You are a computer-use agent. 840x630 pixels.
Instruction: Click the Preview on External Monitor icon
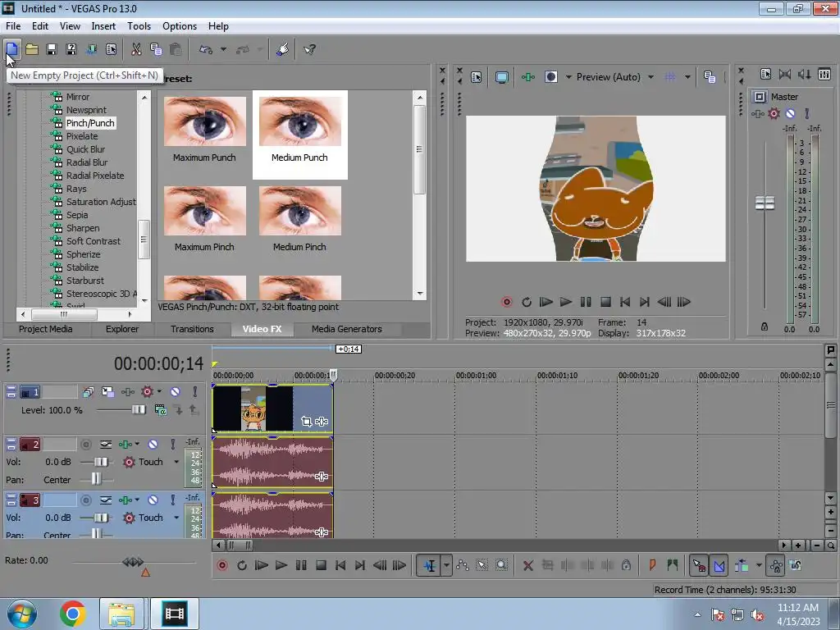click(501, 77)
